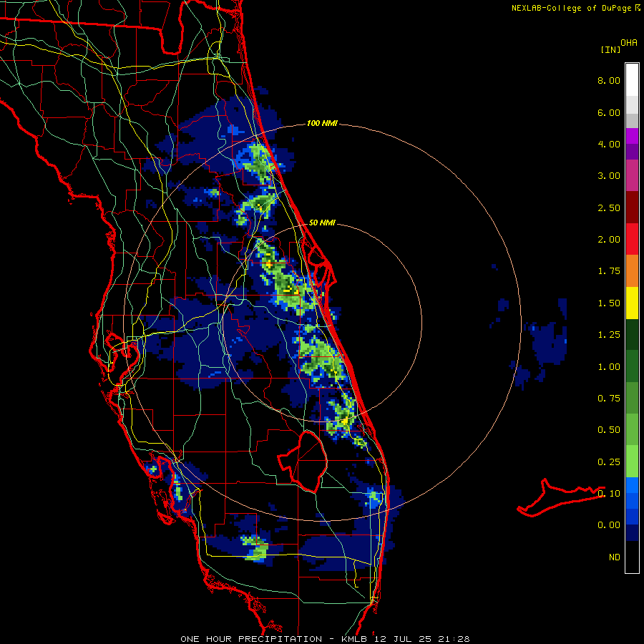
Task: Click the 6.00 legend value
Action: click(x=609, y=112)
